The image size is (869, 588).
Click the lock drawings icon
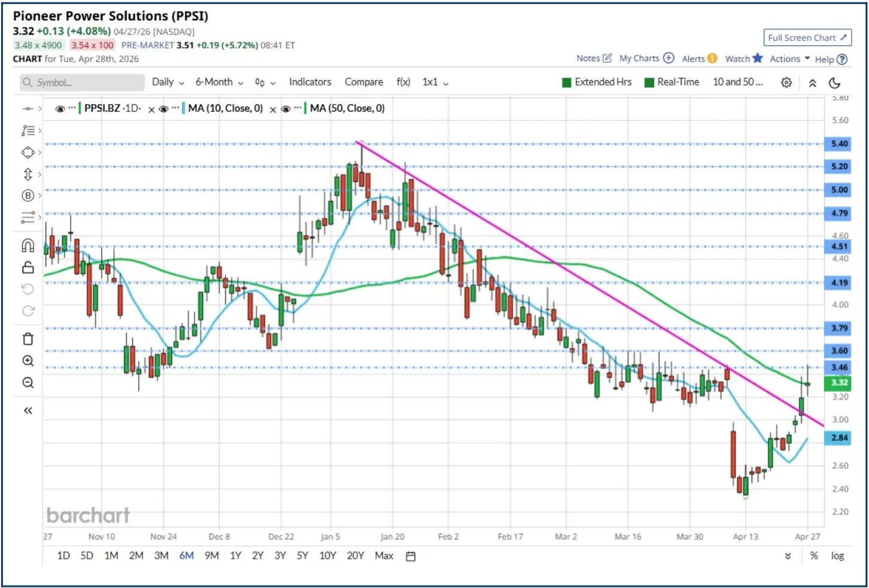pyautogui.click(x=28, y=267)
